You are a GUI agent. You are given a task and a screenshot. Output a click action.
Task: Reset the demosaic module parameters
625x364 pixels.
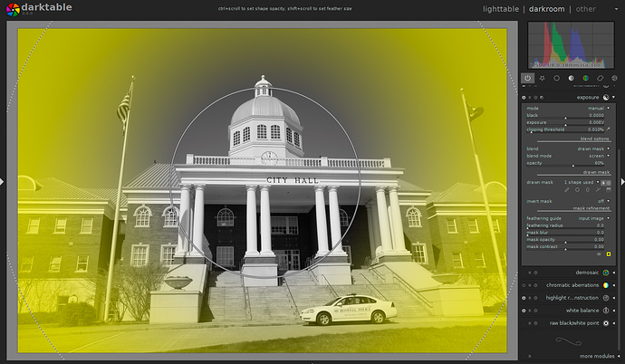pyautogui.click(x=535, y=273)
